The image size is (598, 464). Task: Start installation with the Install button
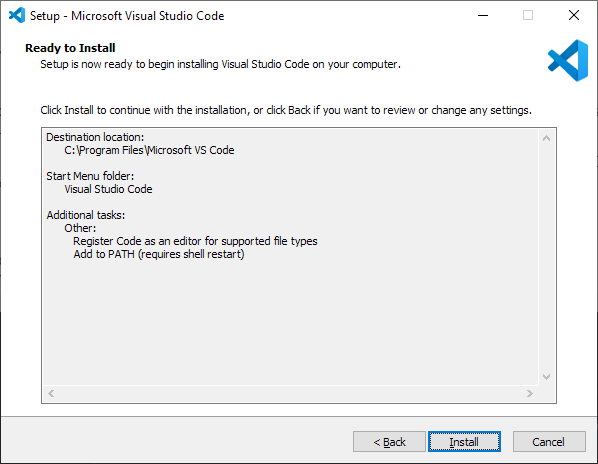point(464,442)
